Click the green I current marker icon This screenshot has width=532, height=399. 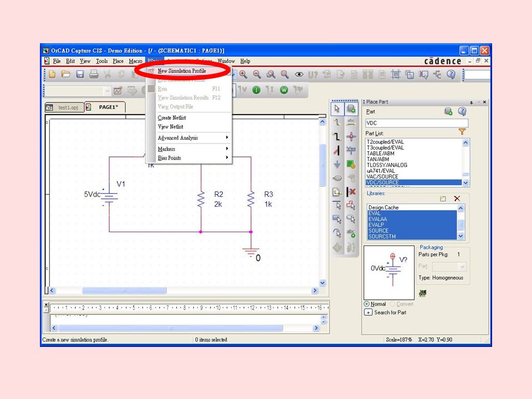257,90
